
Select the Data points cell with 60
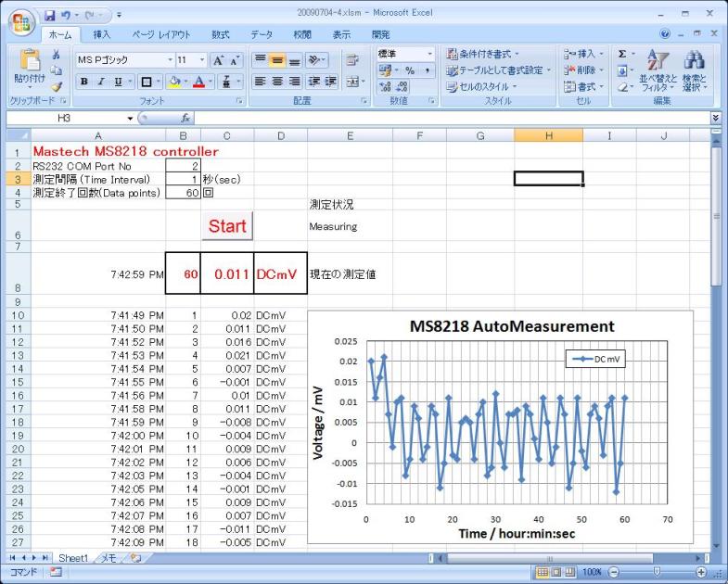point(183,193)
